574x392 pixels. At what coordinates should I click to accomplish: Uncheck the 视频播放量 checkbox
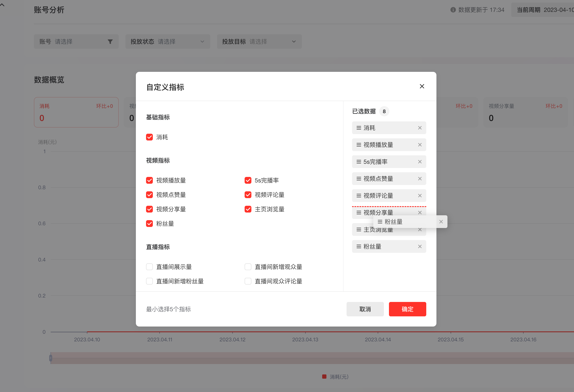tap(149, 181)
